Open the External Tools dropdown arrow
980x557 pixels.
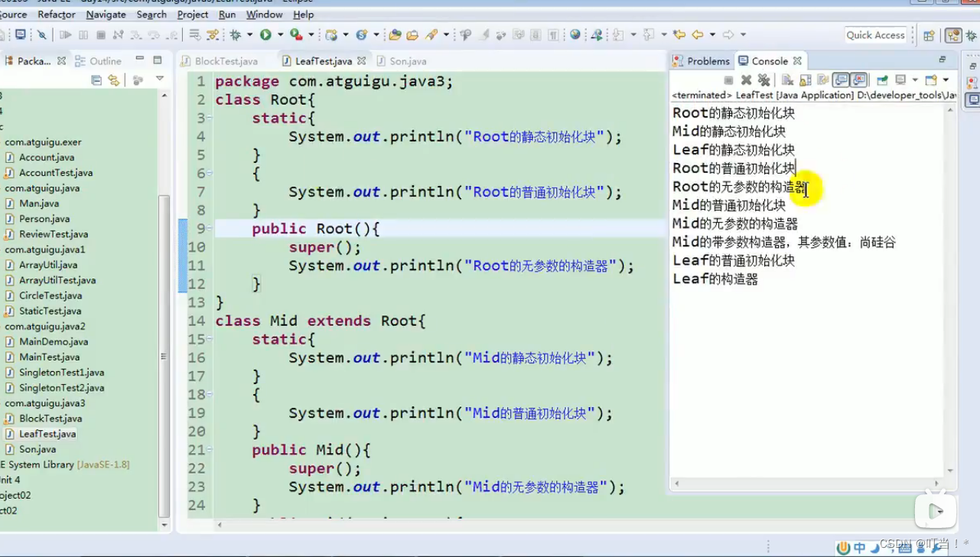click(x=311, y=34)
